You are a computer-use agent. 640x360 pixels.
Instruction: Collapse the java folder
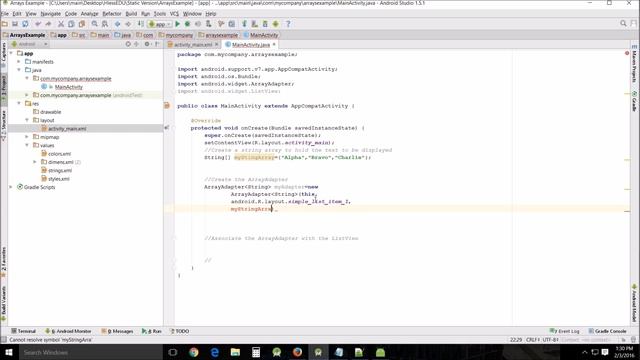pyautogui.click(x=19, y=70)
